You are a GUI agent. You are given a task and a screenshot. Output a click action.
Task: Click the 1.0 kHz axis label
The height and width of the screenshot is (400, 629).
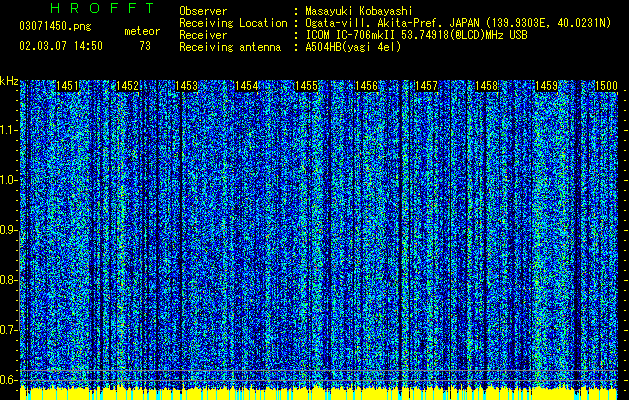point(8,180)
